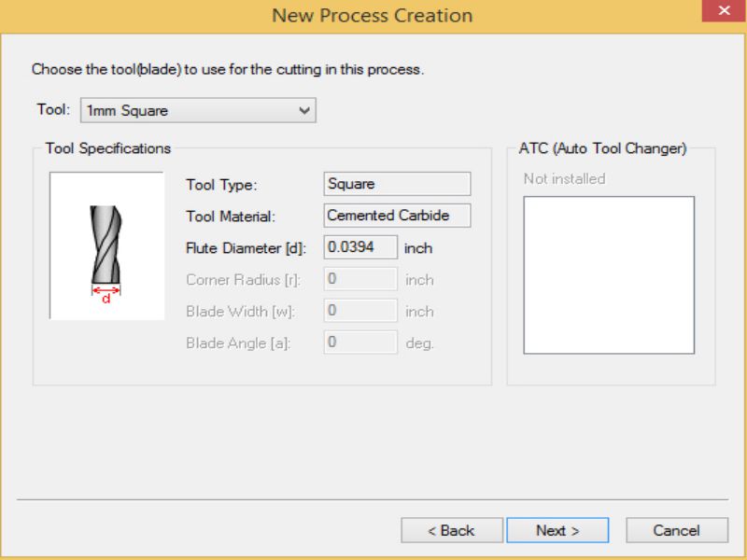This screenshot has width=747, height=560.
Task: Focus the Flute Diameter value field
Action: 360,247
